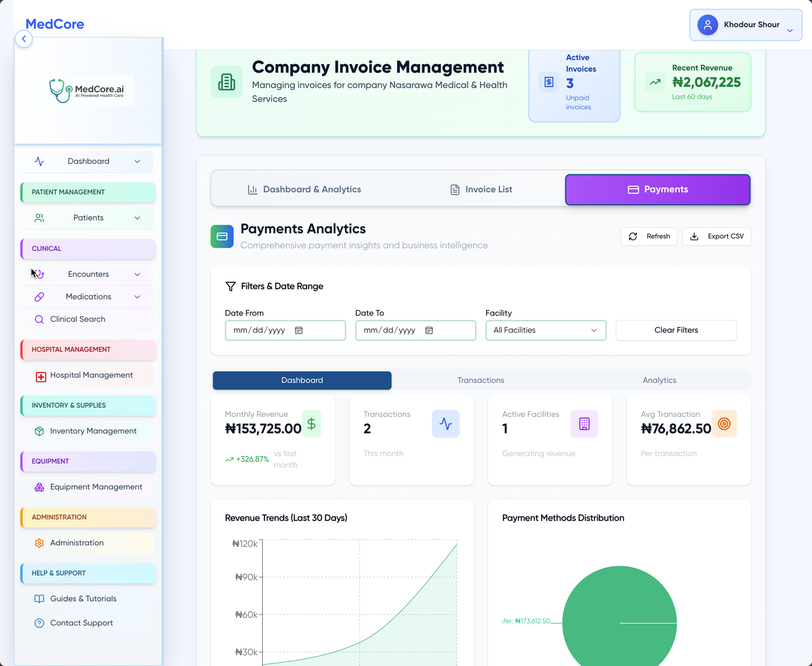Screen dimensions: 812x666
Task: Click the MedCore logo link
Action: (x=55, y=24)
